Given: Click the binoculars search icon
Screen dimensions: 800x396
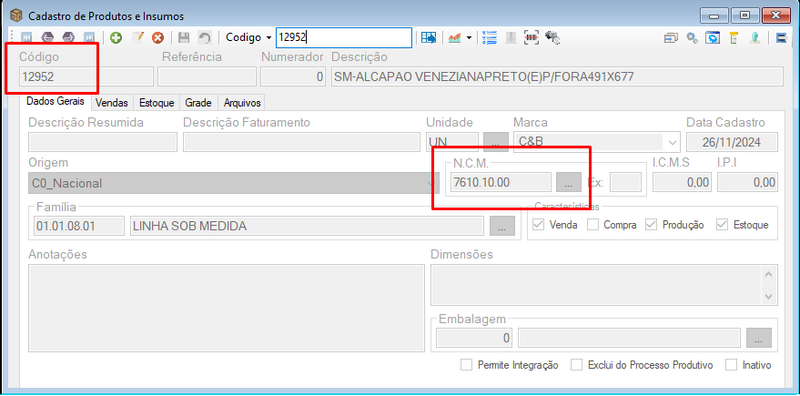Looking at the screenshot, I should [x=553, y=37].
